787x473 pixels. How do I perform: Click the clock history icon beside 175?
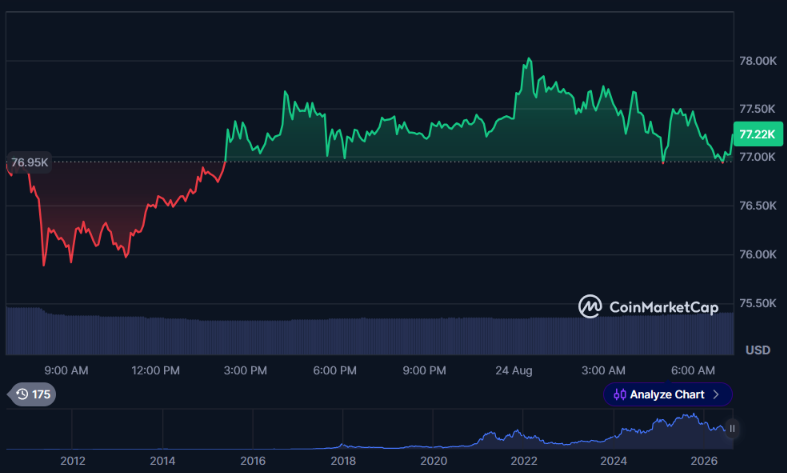point(22,395)
